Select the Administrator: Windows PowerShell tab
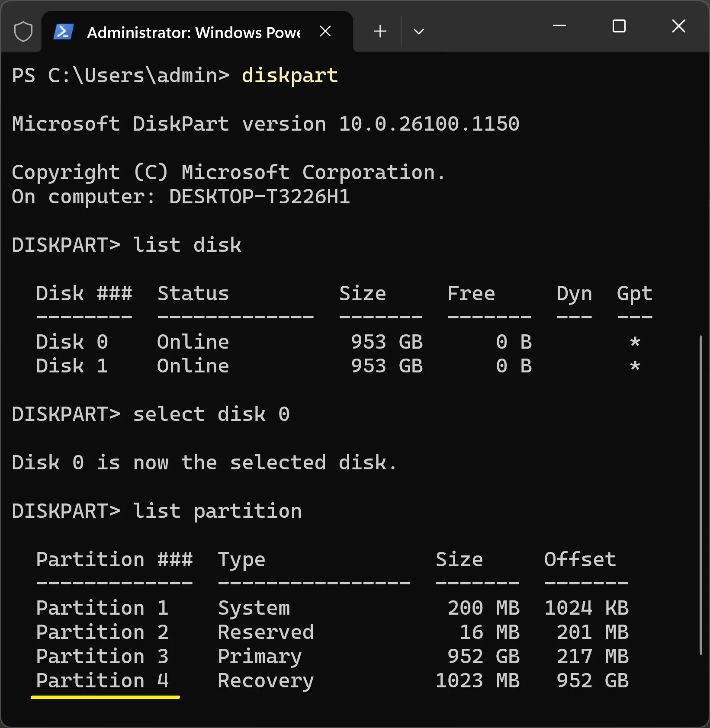 pos(197,32)
